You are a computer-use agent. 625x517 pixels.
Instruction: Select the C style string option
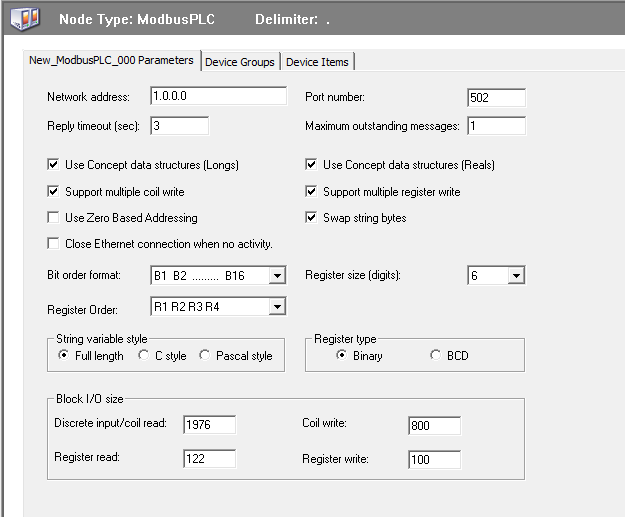pos(144,356)
